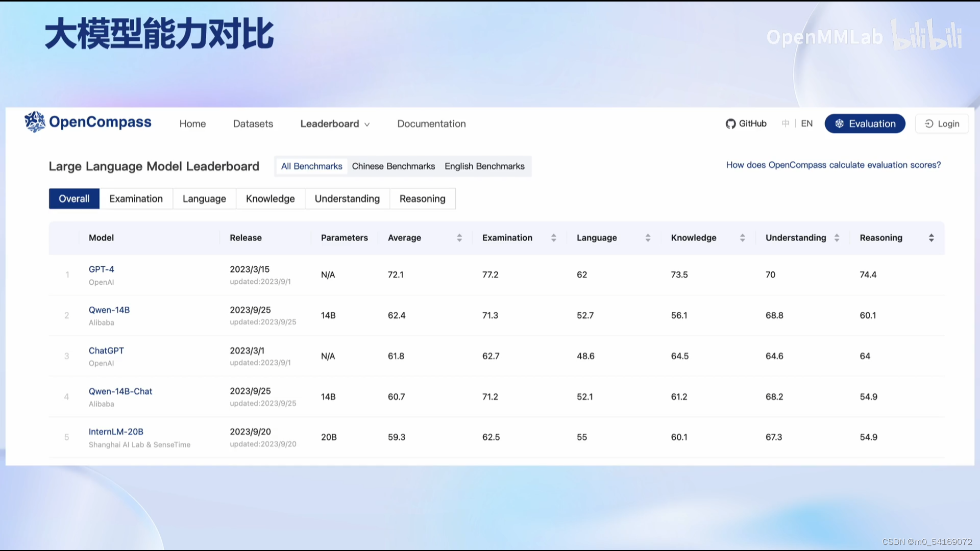The image size is (980, 551).
Task: Toggle sorting on the Knowledge column
Action: click(743, 237)
